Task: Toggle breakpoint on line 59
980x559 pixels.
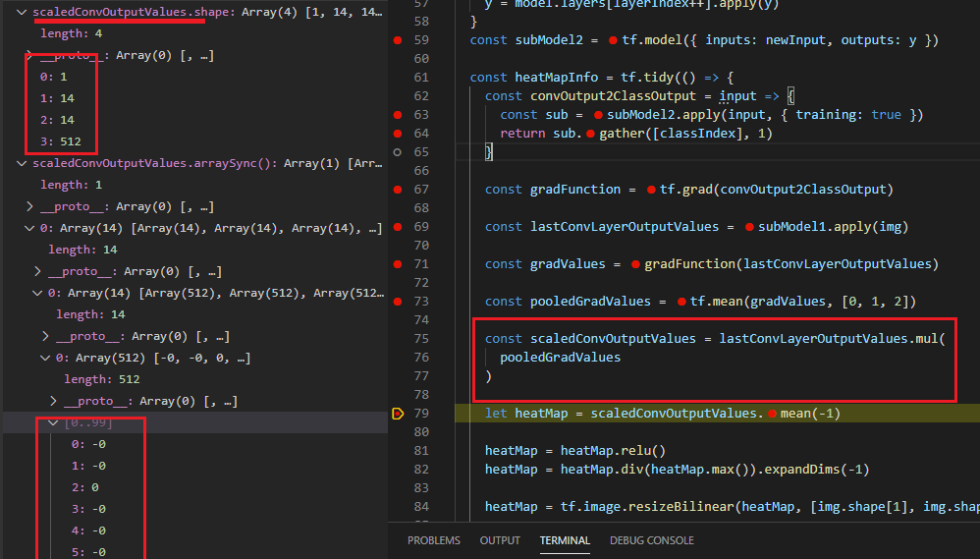Action: click(x=398, y=40)
